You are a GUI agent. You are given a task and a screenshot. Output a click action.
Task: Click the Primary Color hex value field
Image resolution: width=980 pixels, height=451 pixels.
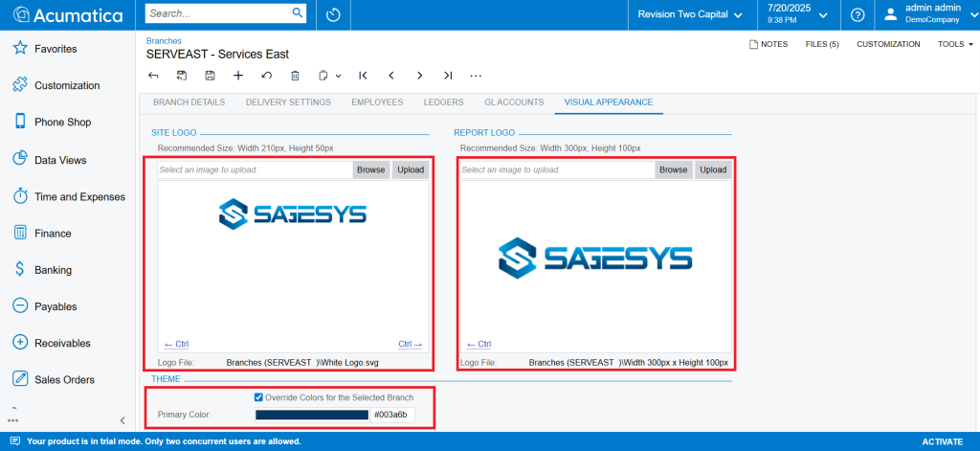click(391, 415)
